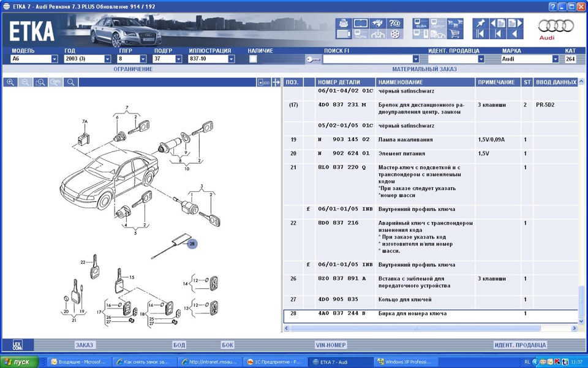The width and height of the screenshot is (588, 368).
Task: Click the key icon beside search field
Action: (x=313, y=59)
